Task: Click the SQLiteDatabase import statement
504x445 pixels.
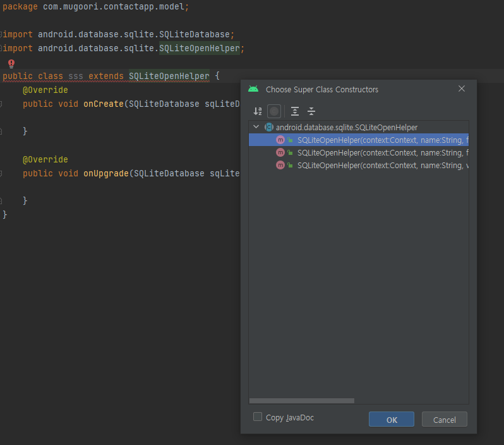Action: (x=119, y=34)
